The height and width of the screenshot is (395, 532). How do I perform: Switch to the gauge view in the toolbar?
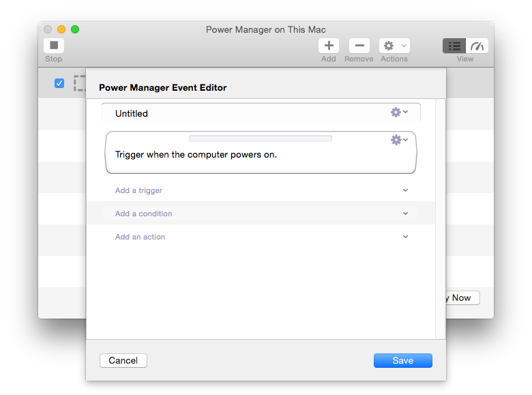point(477,46)
